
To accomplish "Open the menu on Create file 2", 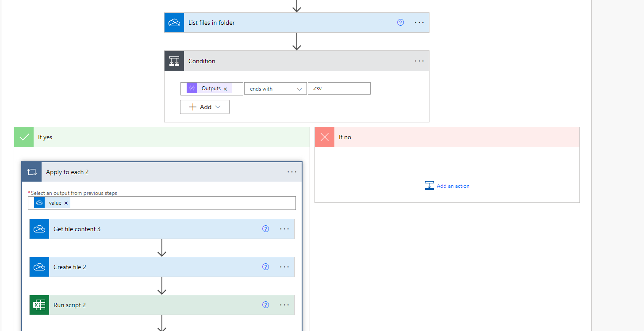I will click(x=284, y=266).
